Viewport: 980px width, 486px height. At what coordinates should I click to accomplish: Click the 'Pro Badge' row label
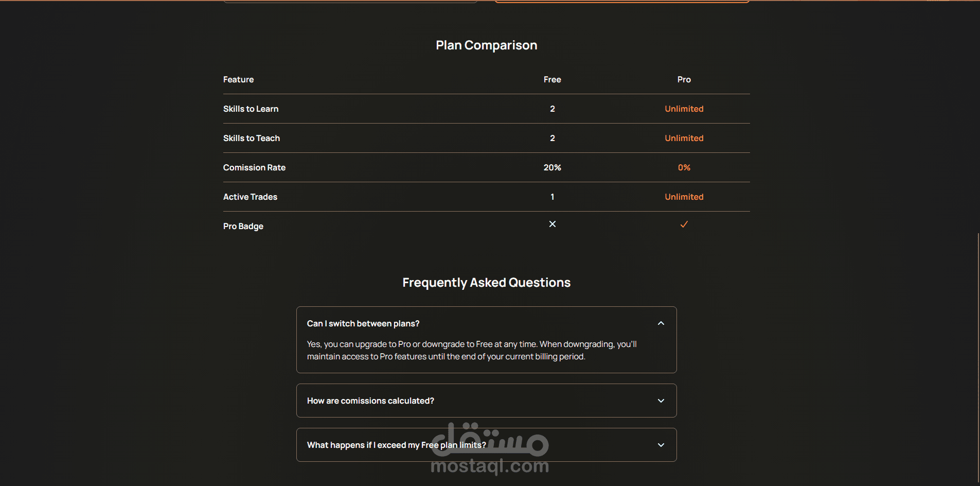pos(243,226)
